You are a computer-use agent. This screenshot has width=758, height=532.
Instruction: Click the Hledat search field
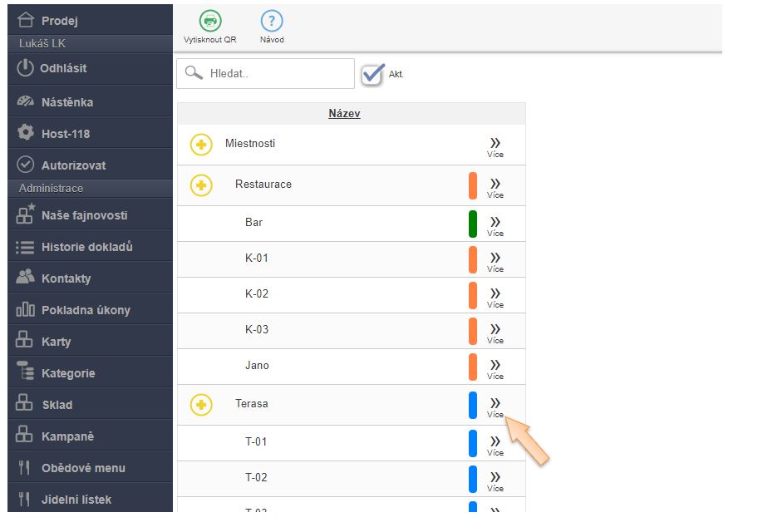(274, 73)
